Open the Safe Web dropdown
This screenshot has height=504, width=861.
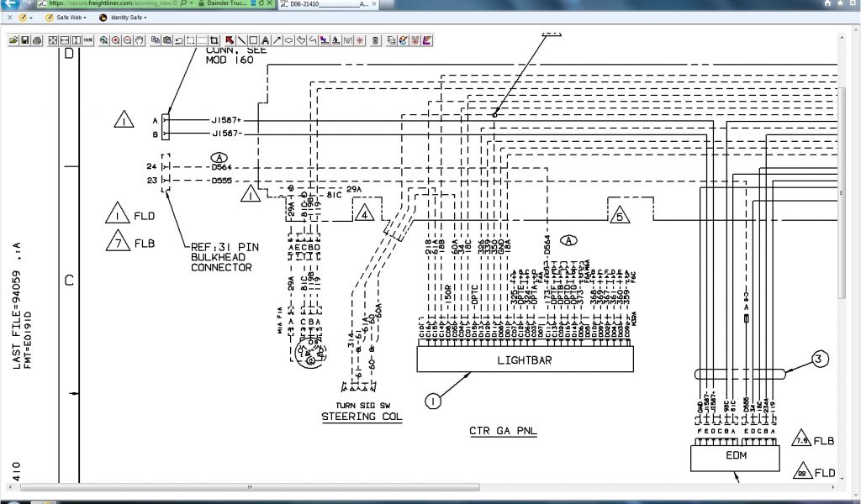coord(66,17)
